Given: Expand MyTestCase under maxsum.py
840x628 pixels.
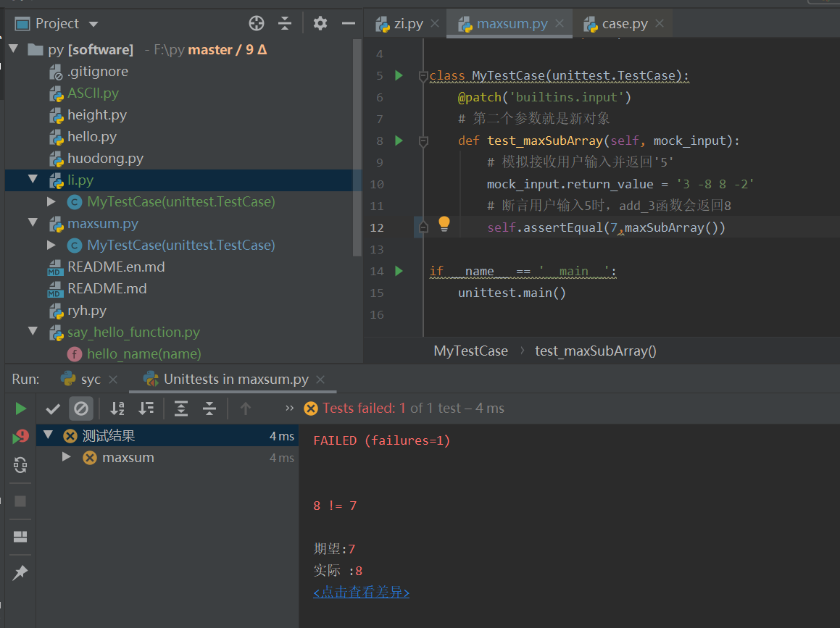Looking at the screenshot, I should coord(51,245).
